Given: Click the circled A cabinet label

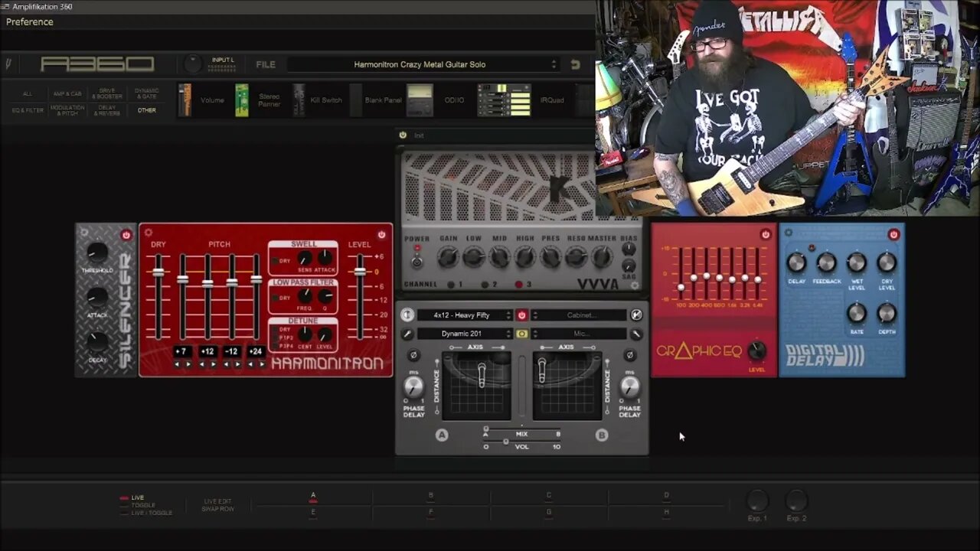Looking at the screenshot, I should tap(442, 435).
